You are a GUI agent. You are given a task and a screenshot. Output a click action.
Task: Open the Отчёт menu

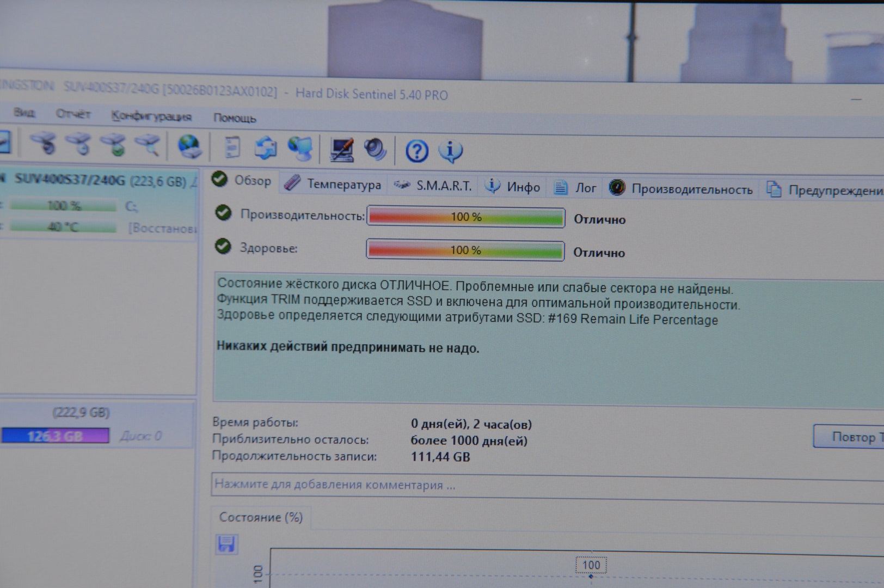[73, 114]
